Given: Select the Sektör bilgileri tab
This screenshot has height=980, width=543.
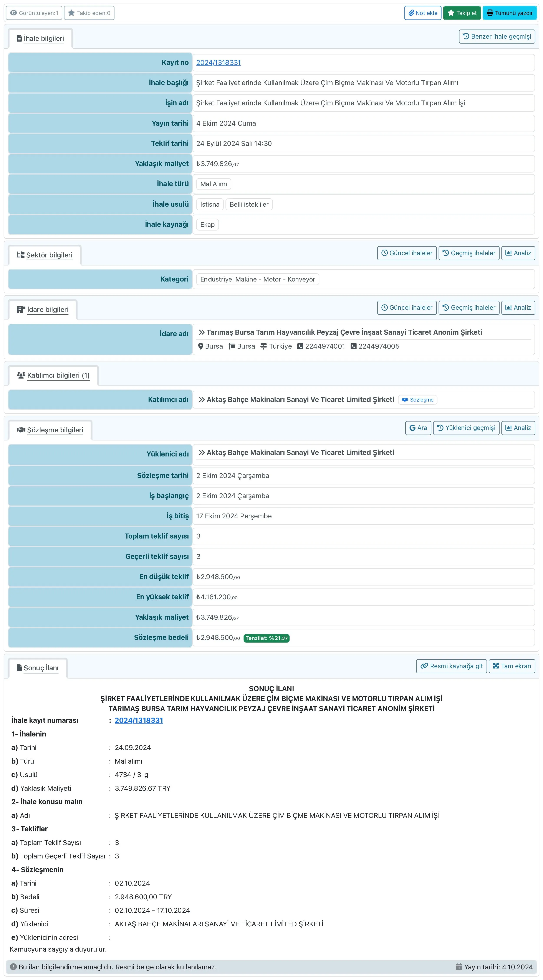Looking at the screenshot, I should [x=45, y=255].
